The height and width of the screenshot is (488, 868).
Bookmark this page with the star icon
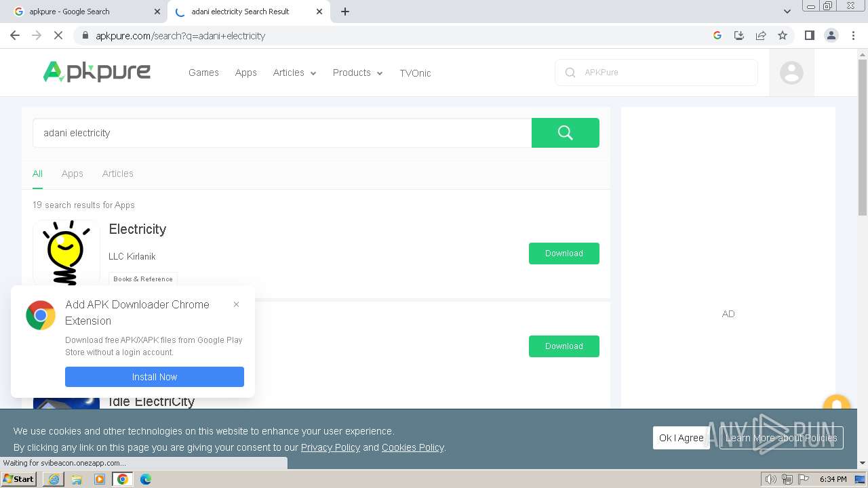783,35
